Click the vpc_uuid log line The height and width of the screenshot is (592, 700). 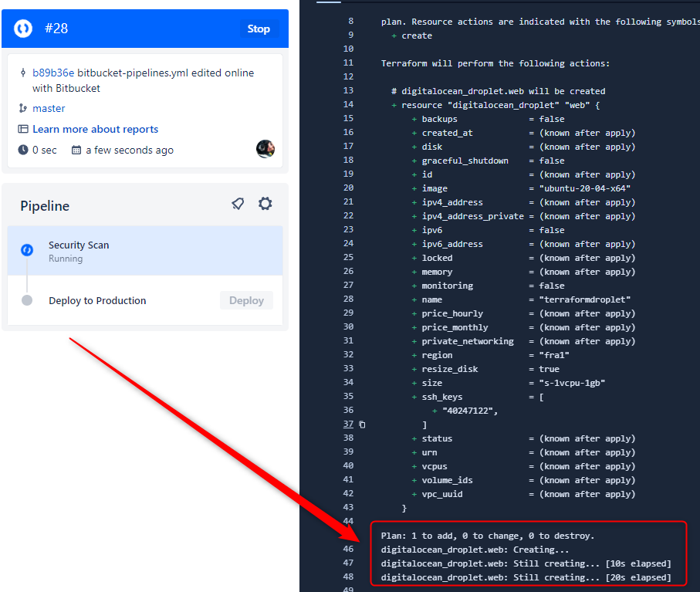coord(523,494)
